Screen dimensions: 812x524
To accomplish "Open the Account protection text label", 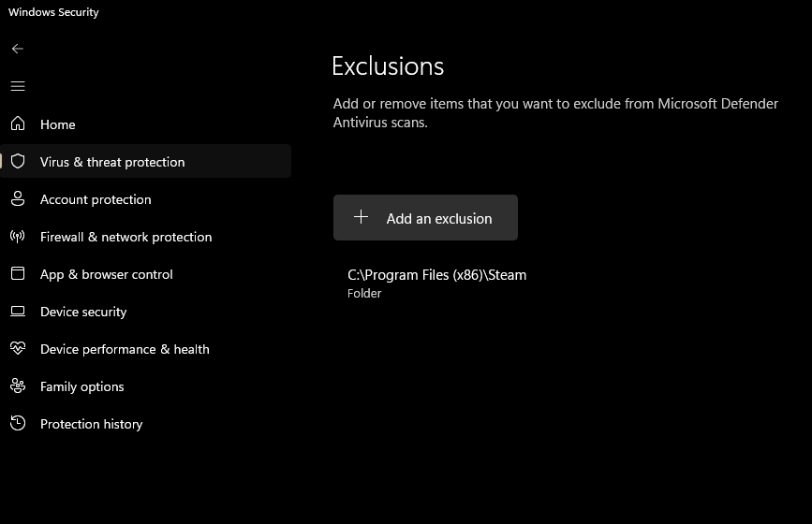I will coord(96,199).
